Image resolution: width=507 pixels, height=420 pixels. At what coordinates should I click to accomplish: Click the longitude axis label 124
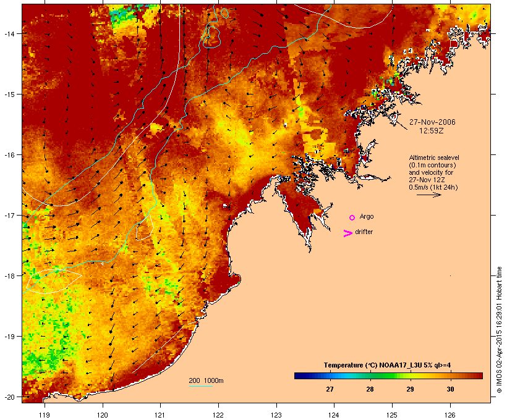[x=334, y=415]
